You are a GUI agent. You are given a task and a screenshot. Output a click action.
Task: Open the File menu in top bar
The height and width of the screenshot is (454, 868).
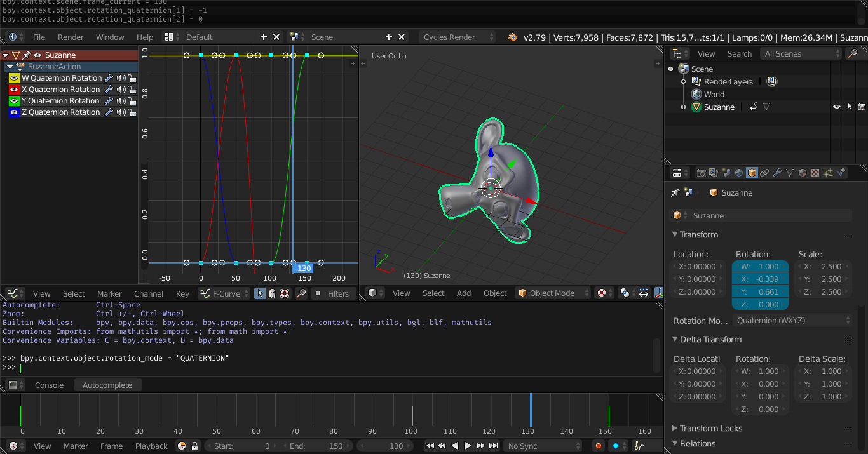click(x=39, y=37)
